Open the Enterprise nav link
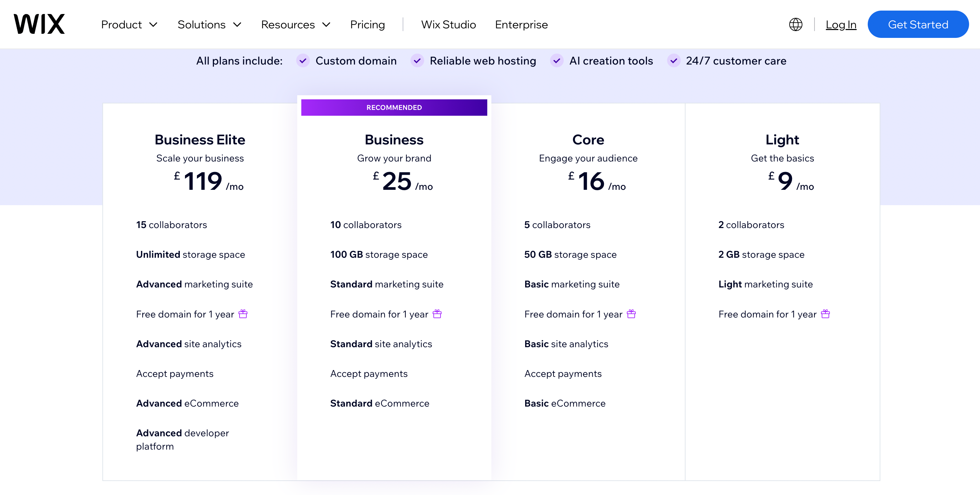 (x=521, y=25)
